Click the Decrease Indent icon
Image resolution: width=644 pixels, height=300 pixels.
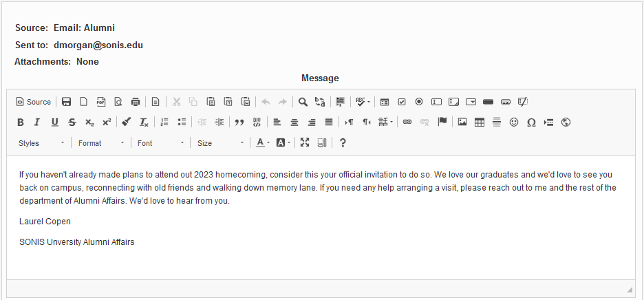pyautogui.click(x=202, y=122)
